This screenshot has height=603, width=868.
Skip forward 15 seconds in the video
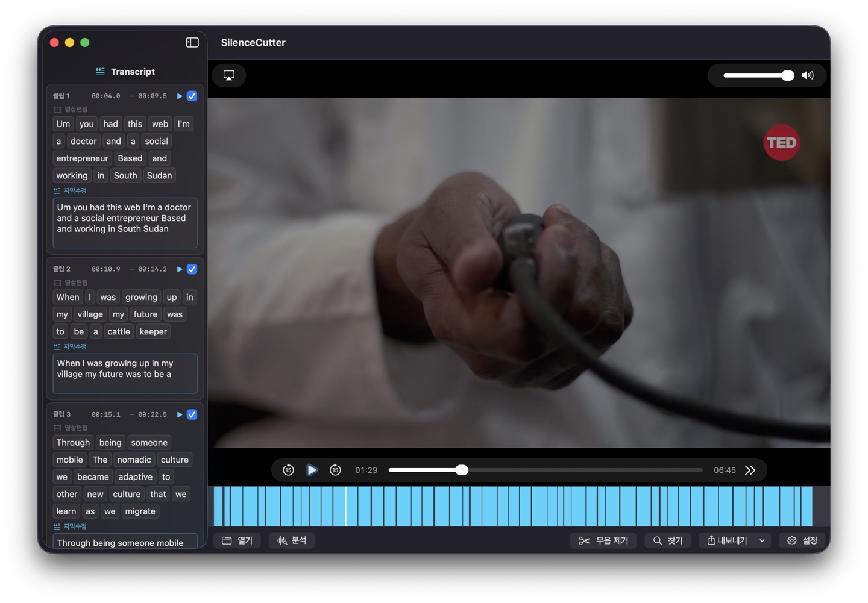tap(335, 470)
